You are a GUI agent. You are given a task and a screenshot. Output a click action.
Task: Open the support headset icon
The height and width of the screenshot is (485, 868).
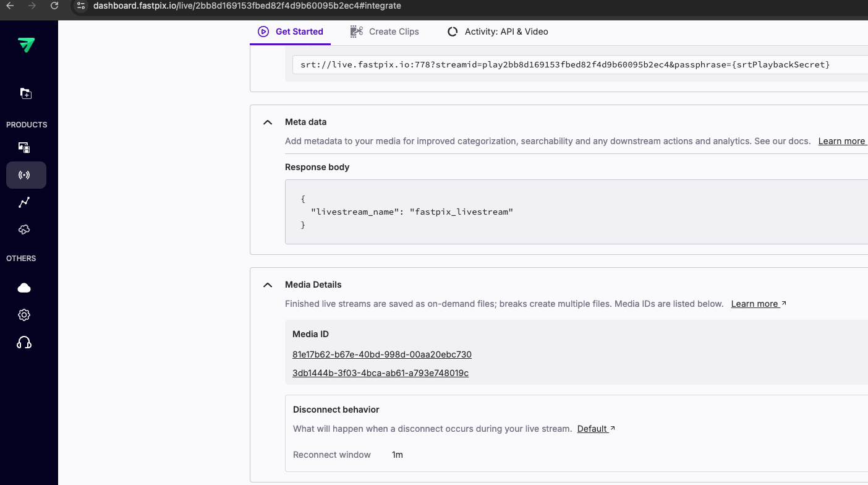click(23, 342)
